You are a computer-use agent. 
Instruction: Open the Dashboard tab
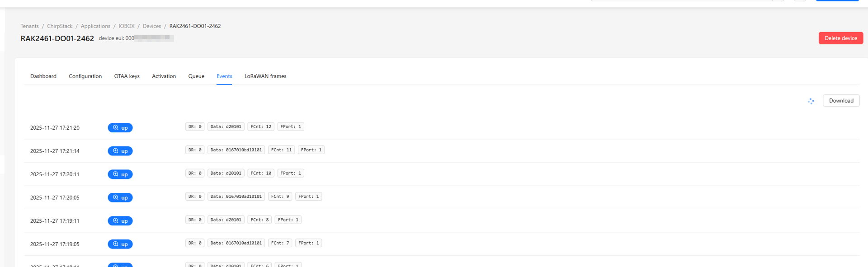[43, 76]
